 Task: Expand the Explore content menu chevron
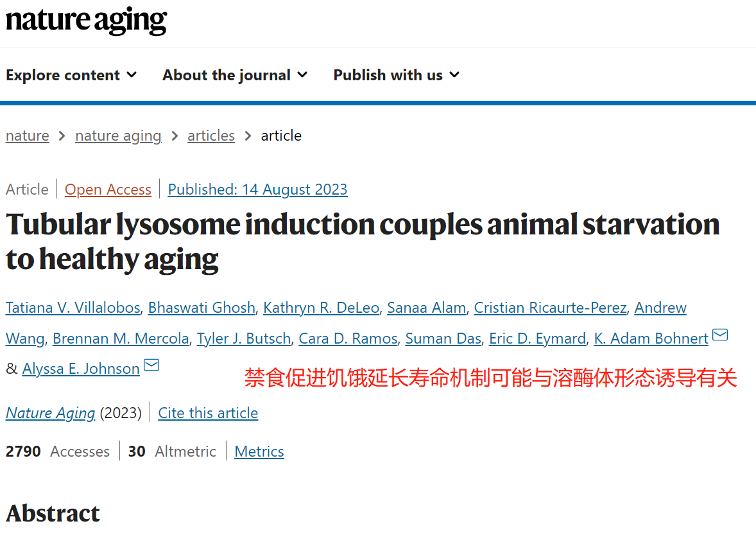pyautogui.click(x=132, y=75)
